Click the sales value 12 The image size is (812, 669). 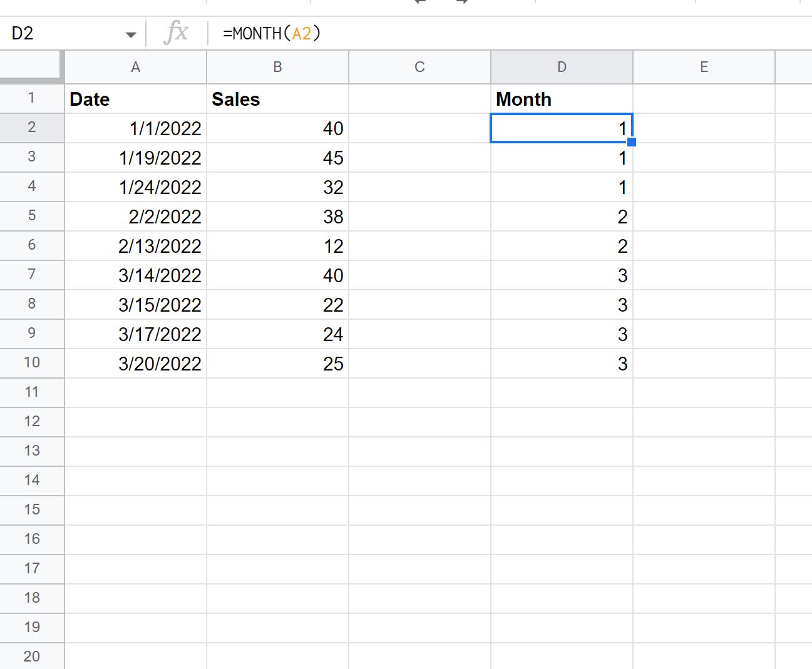pos(277,246)
